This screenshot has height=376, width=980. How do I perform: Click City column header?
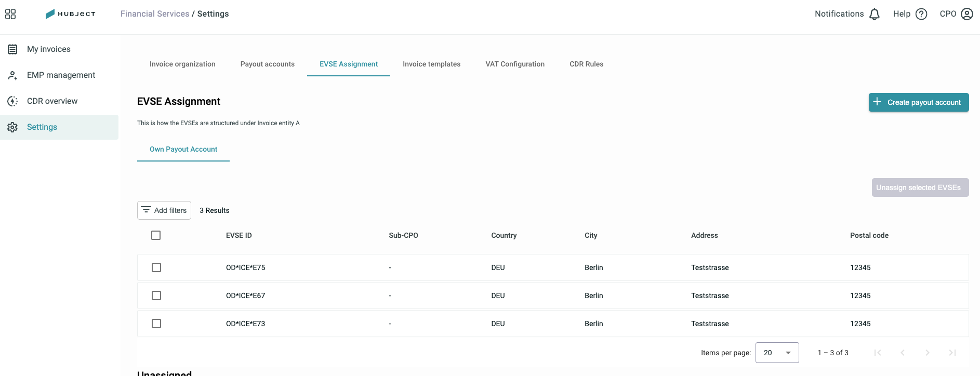click(591, 235)
